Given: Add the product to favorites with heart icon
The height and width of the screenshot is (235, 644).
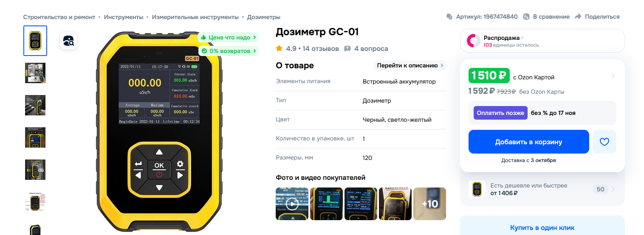Looking at the screenshot, I should coord(604,142).
